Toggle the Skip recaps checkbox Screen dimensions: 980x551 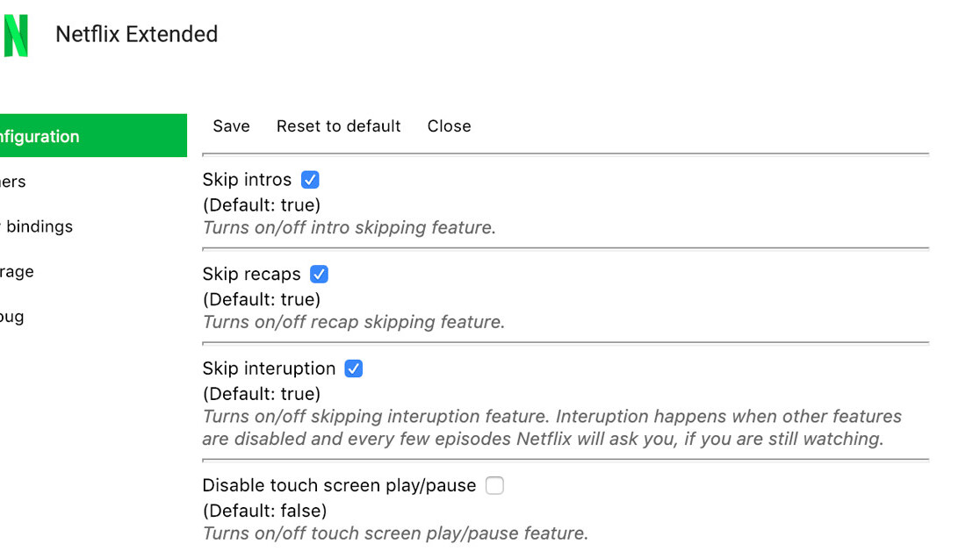pyautogui.click(x=319, y=275)
